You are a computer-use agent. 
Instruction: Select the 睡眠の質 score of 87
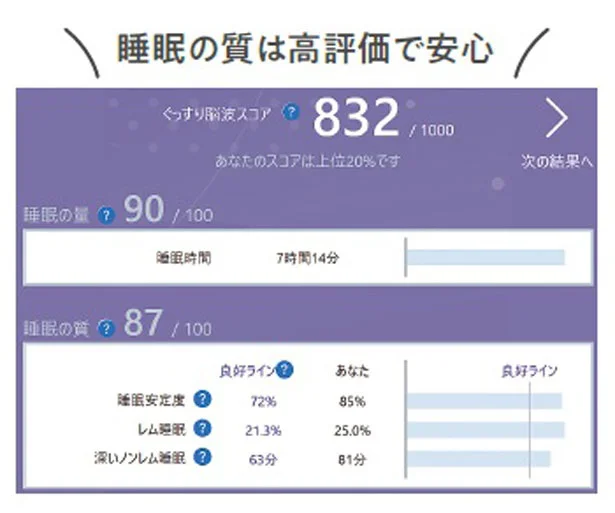point(143,322)
